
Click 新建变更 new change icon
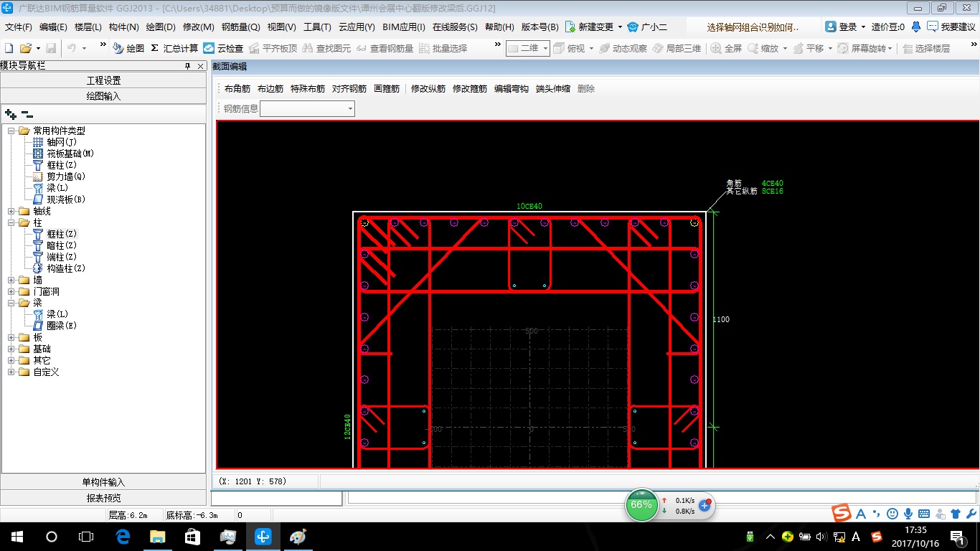(x=570, y=27)
